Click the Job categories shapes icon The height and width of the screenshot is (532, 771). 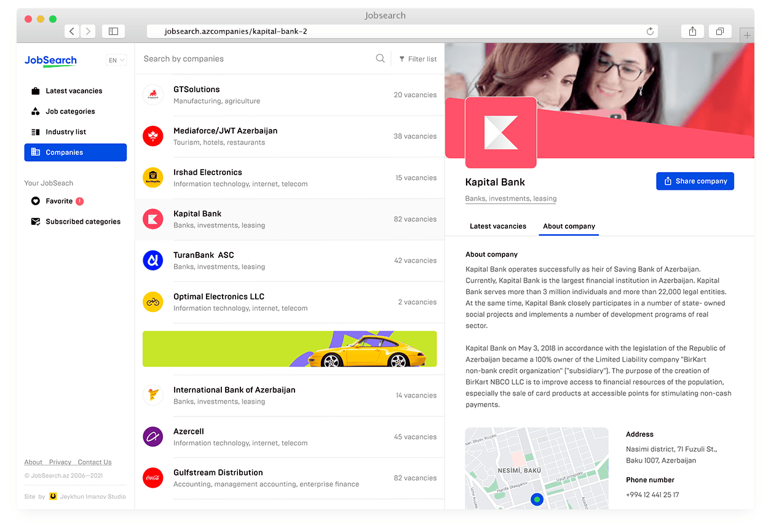(36, 111)
